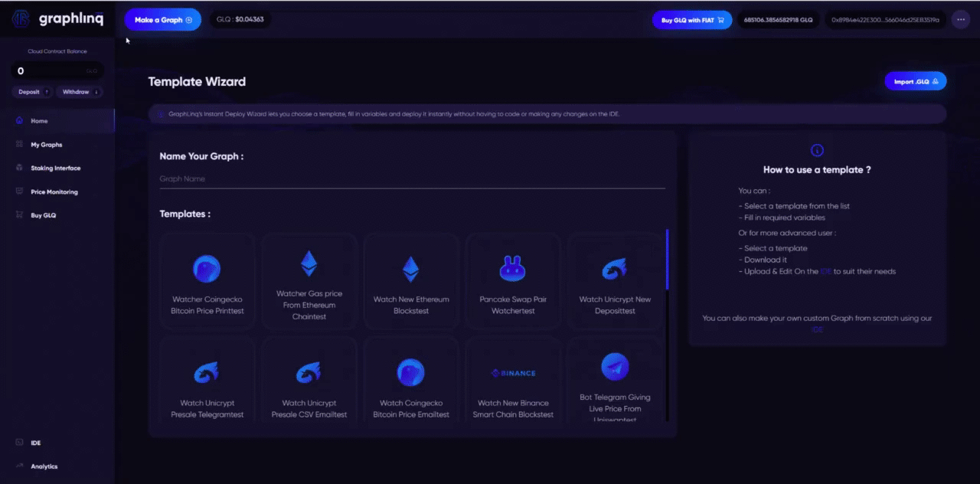Click the Withdraw button
This screenshot has height=484, width=980.
click(80, 92)
